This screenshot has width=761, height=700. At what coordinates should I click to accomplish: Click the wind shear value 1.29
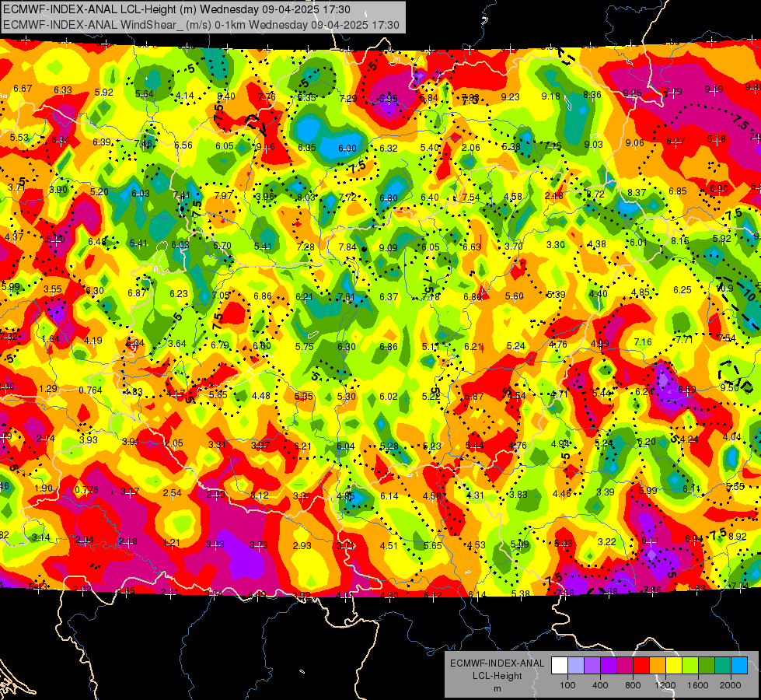[48, 389]
